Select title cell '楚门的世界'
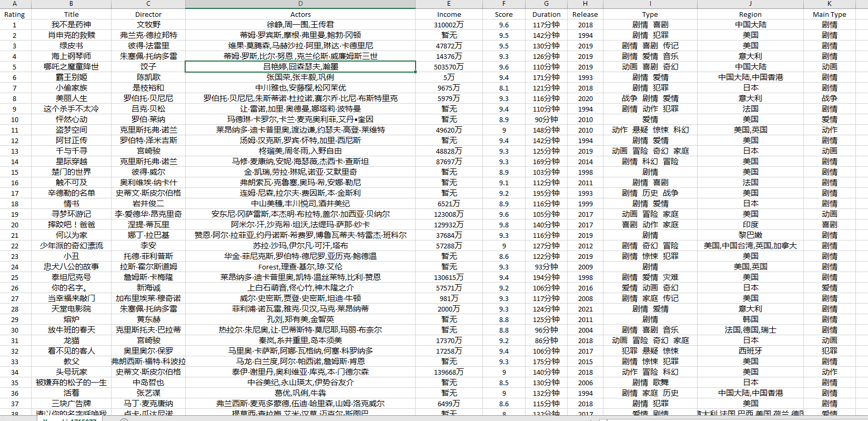Viewport: 868px width, 421px height. click(x=71, y=172)
